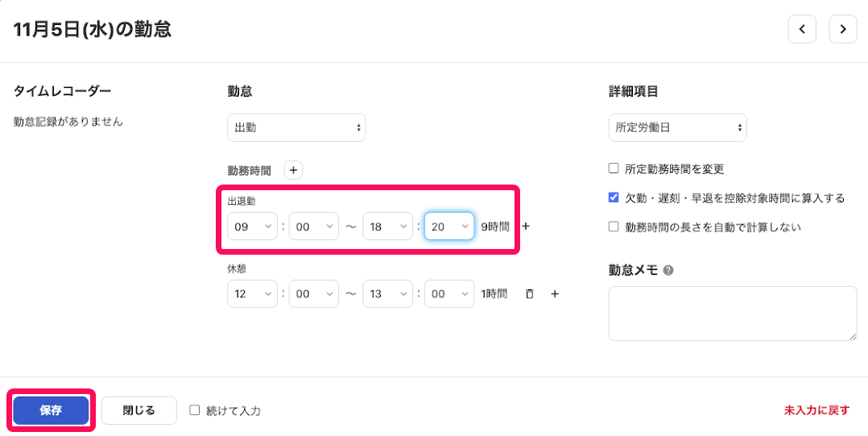Click the red 未入力に戻す link
The width and height of the screenshot is (868, 436).
pyautogui.click(x=816, y=410)
